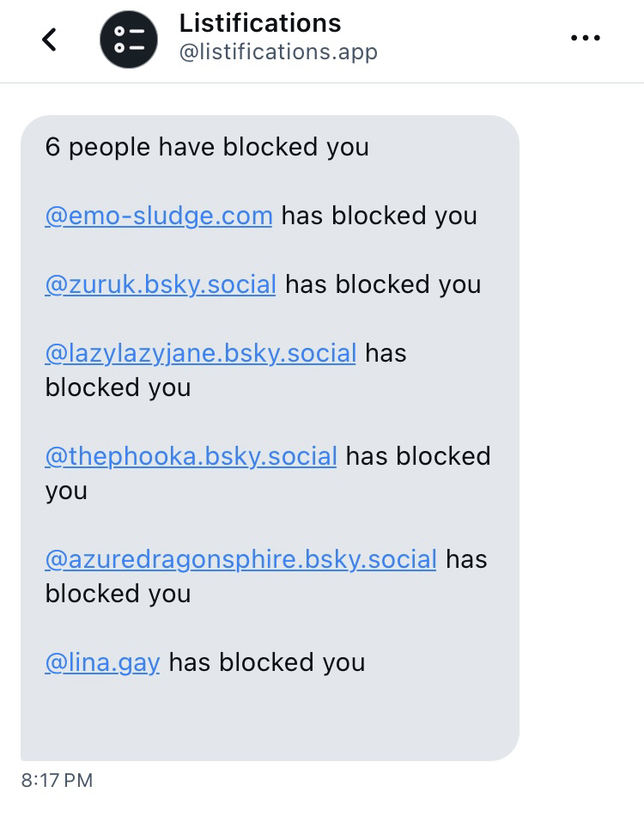Tap the @listifications.app handle in header
This screenshot has height=829, width=644.
[x=277, y=52]
